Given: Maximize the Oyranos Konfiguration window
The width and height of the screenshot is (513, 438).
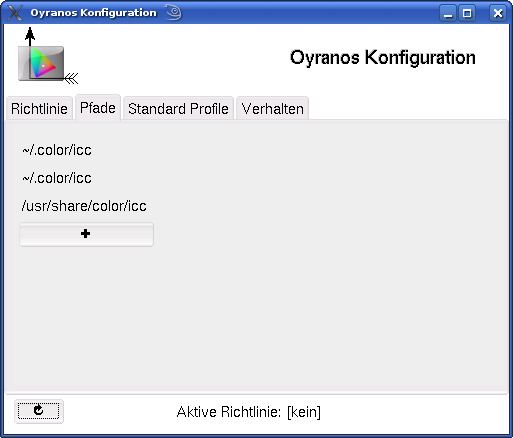Looking at the screenshot, I should point(467,13).
